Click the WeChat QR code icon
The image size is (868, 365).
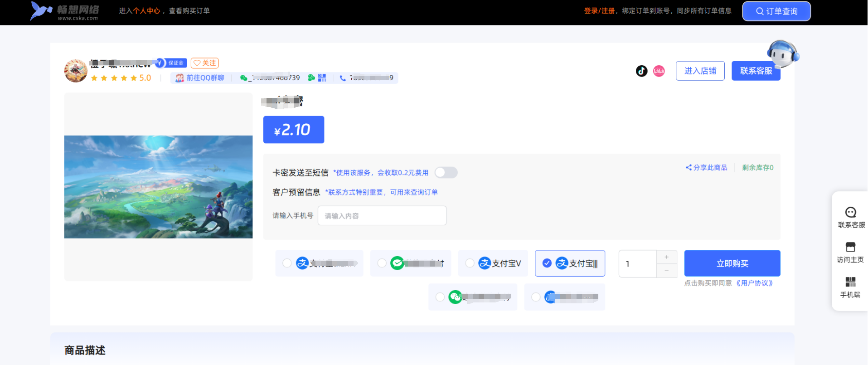(x=322, y=78)
